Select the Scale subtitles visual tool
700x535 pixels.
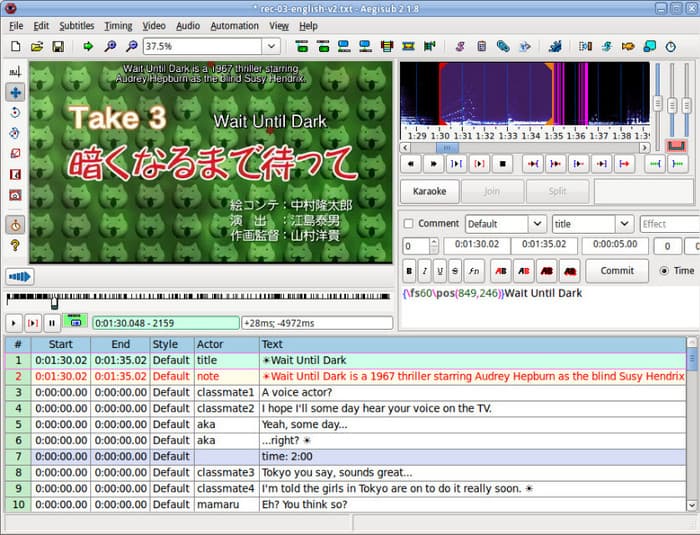click(x=15, y=154)
